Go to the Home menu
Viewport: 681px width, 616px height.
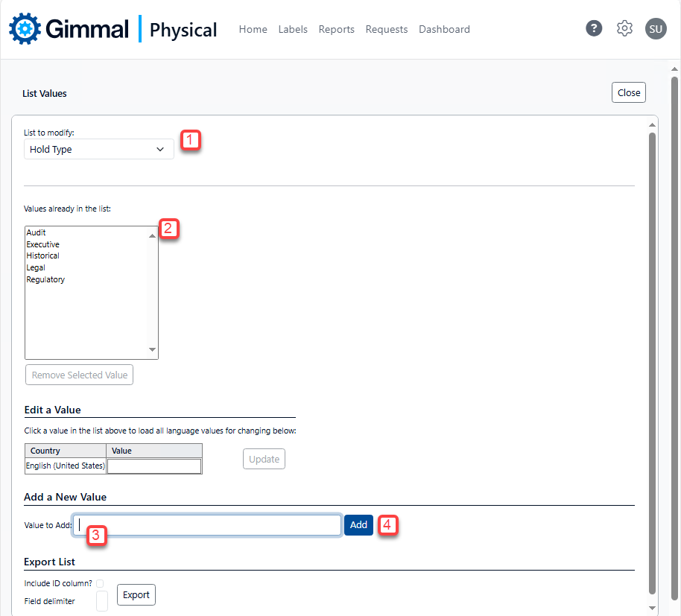click(x=253, y=30)
